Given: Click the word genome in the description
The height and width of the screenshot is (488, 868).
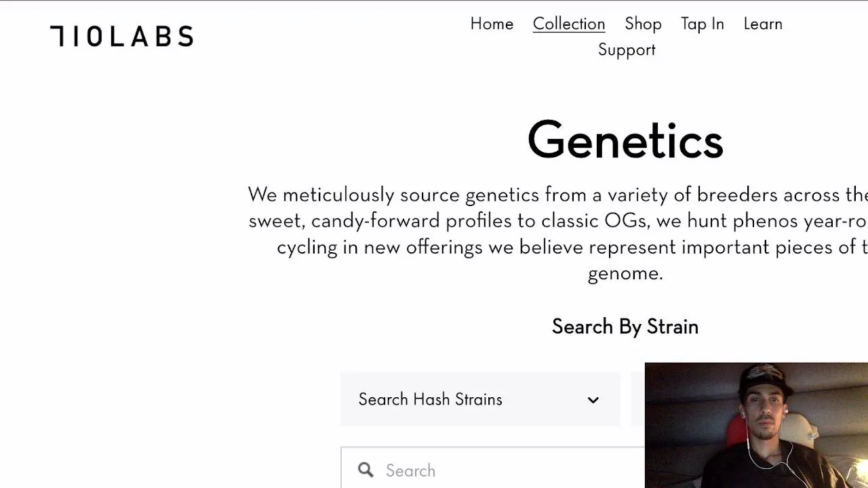Looking at the screenshot, I should 625,273.
